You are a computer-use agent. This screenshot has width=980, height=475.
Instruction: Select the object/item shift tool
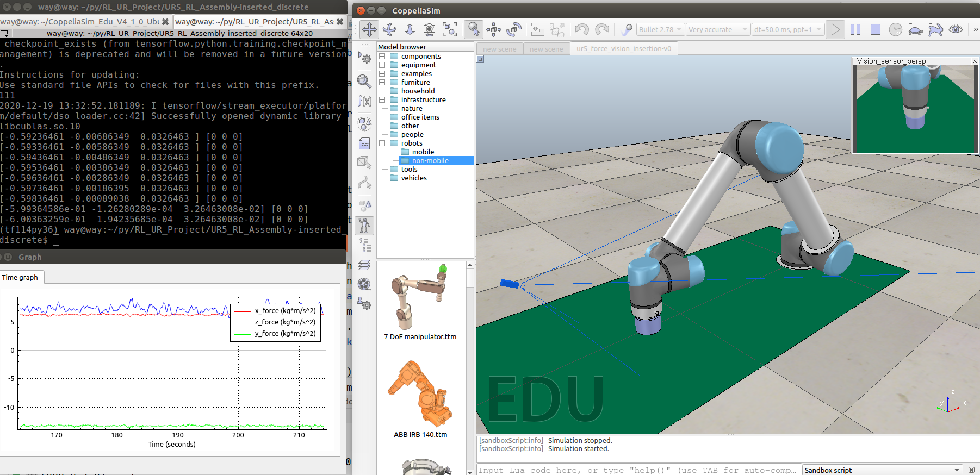494,29
